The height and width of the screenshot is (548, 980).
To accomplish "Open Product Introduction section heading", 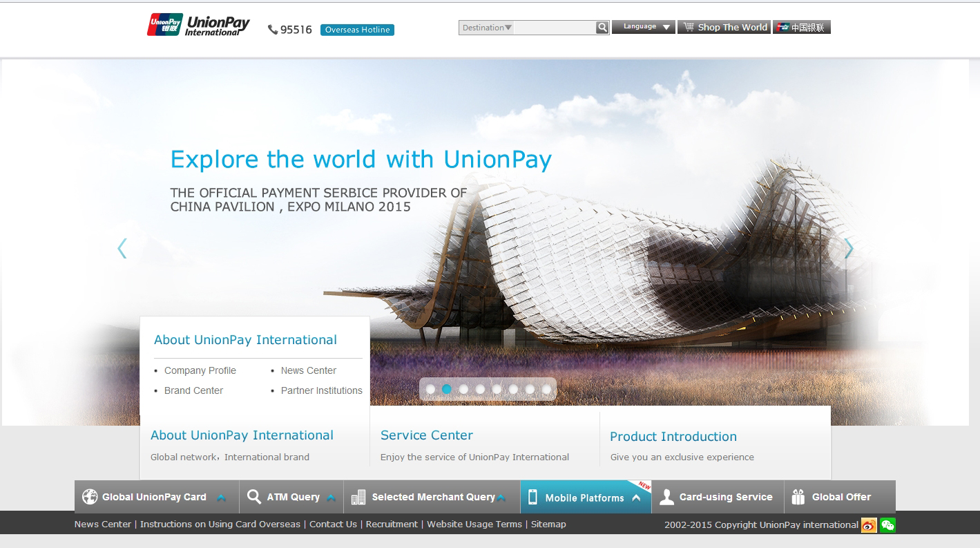I will [x=673, y=437].
